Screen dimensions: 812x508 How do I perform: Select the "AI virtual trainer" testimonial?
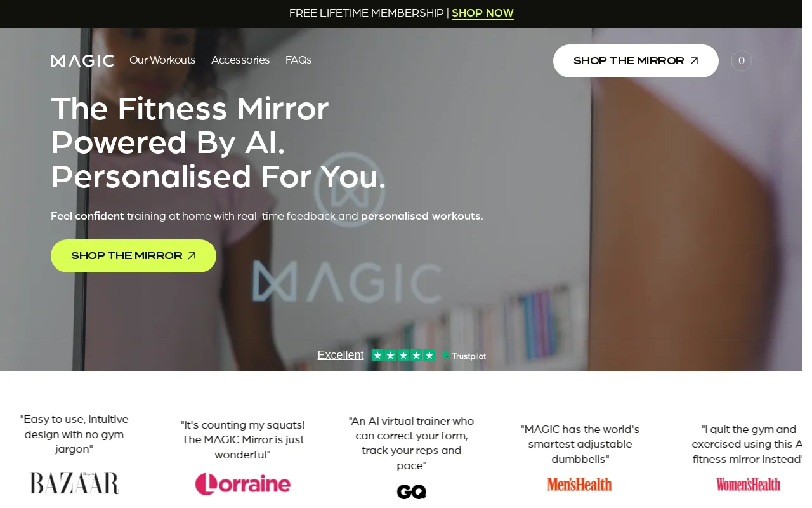pos(412,443)
